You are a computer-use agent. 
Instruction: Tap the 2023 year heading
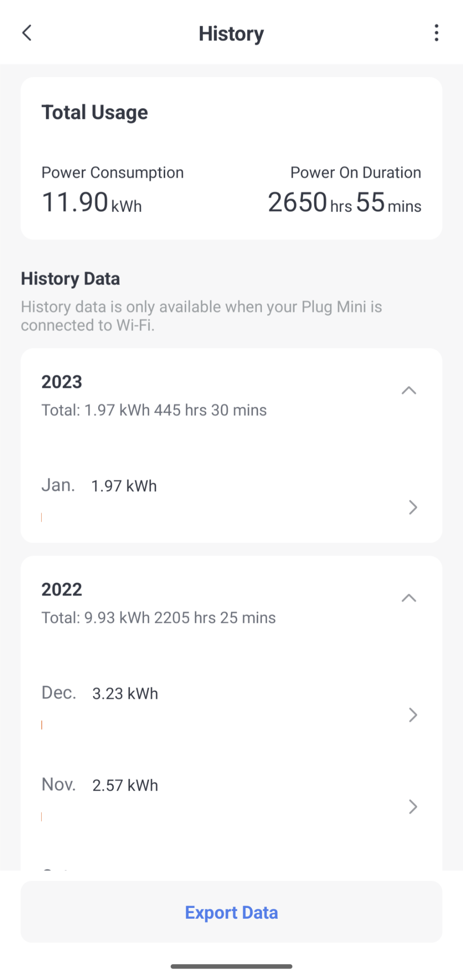[x=62, y=382]
